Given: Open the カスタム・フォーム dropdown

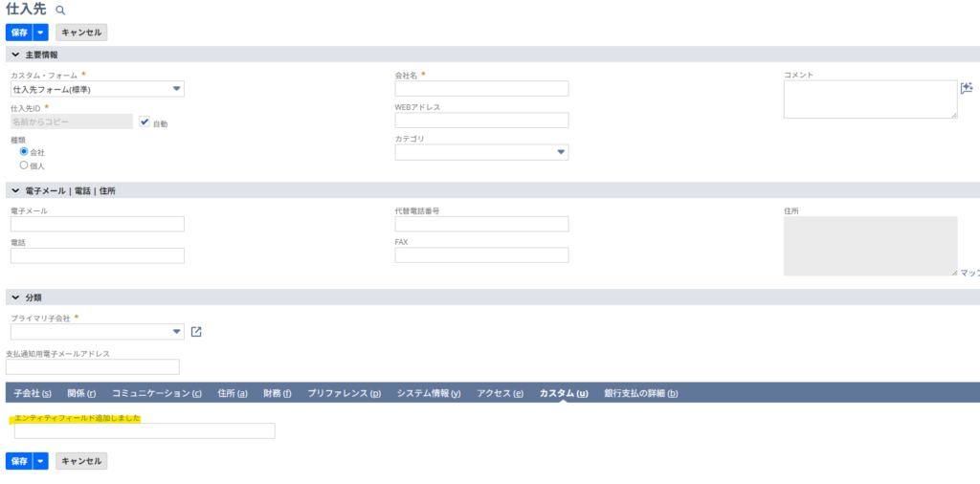Looking at the screenshot, I should (97, 89).
